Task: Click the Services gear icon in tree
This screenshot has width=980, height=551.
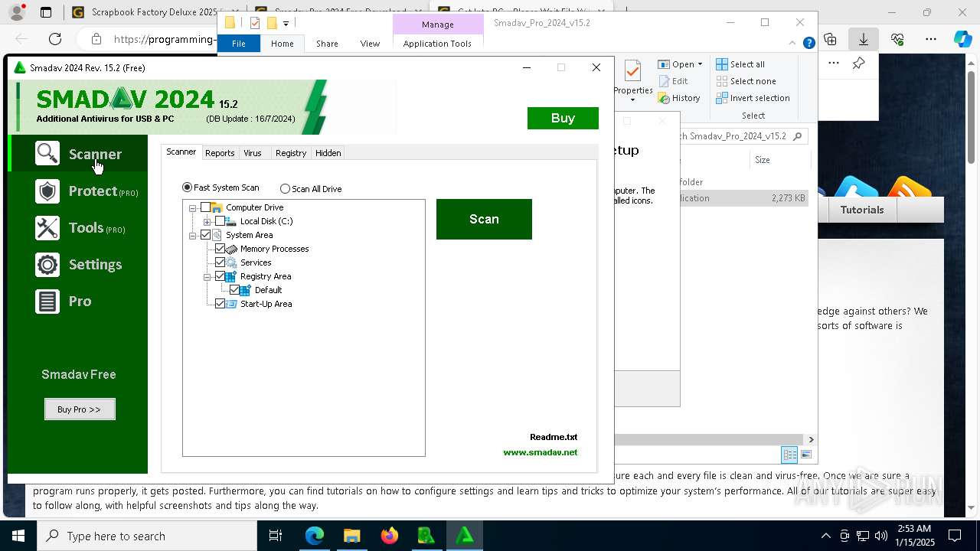Action: 231,262
